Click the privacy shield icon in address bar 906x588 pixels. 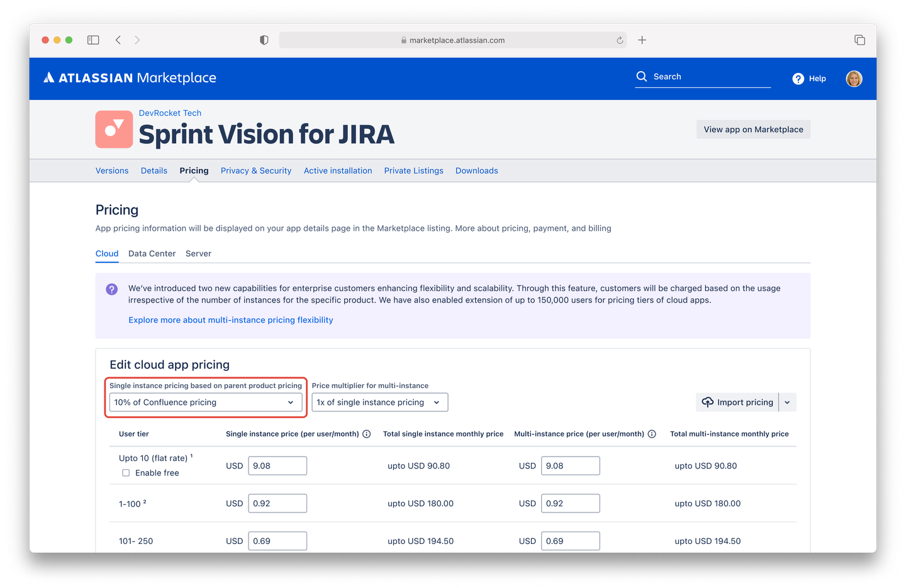[264, 40]
